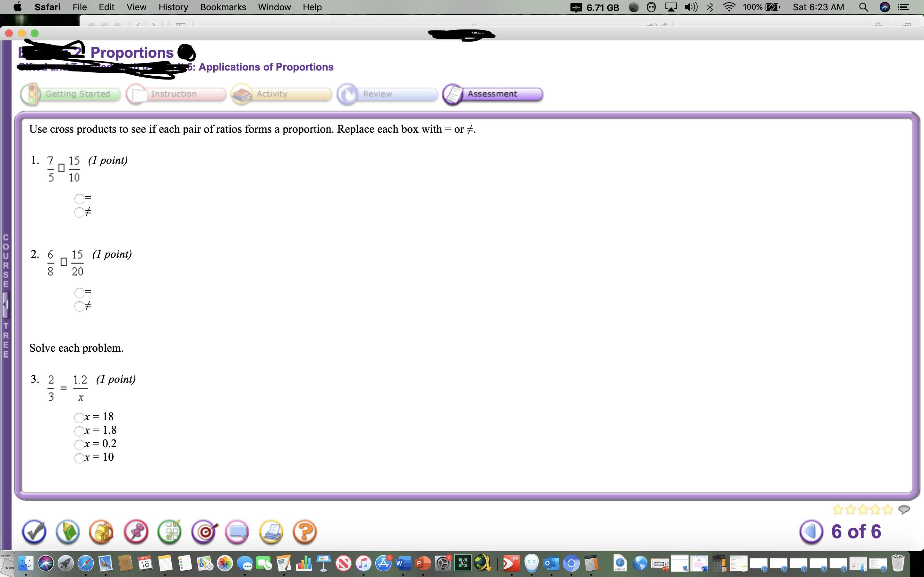
Task: Choose x = 1.8 for question 3
Action: click(x=79, y=431)
